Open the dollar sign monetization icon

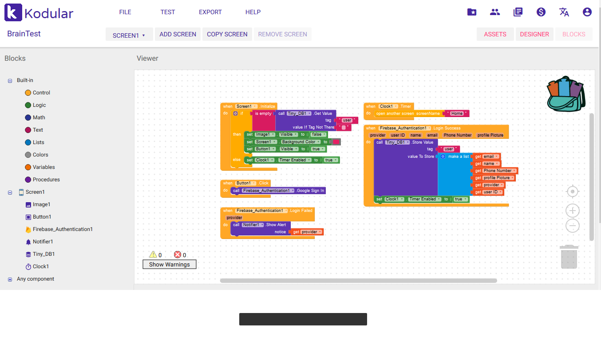pos(541,12)
